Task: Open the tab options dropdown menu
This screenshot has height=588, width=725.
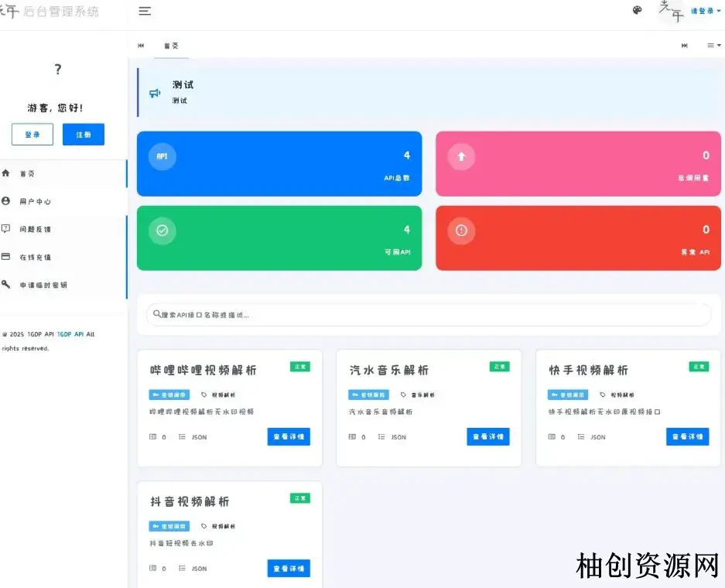Action: point(714,46)
